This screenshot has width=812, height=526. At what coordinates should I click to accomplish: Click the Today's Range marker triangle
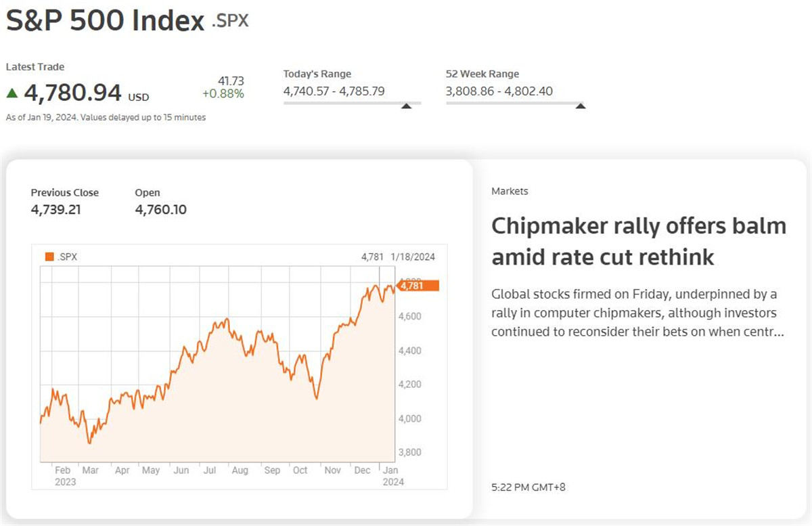point(406,106)
